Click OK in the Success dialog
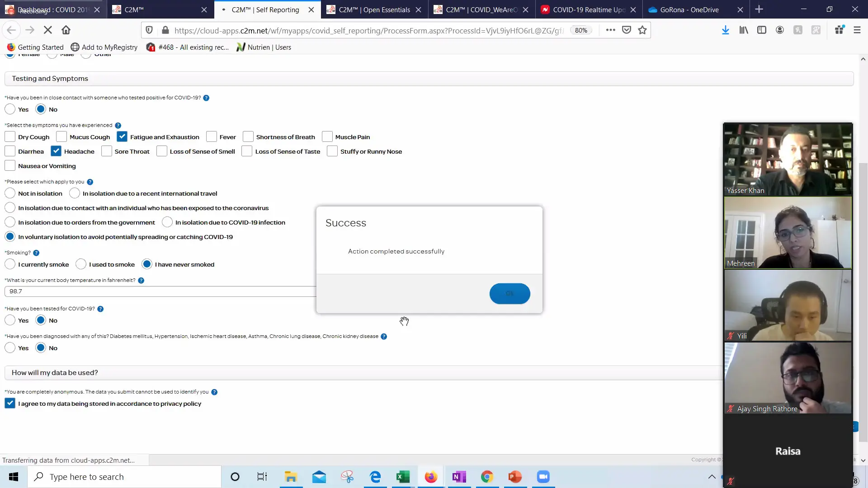Image resolution: width=868 pixels, height=488 pixels. click(x=509, y=294)
